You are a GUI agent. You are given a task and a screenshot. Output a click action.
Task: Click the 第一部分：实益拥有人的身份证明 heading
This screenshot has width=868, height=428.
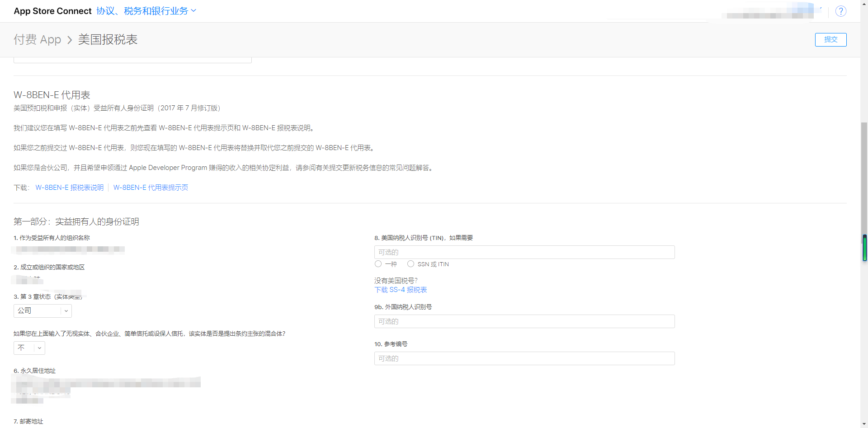pos(76,221)
